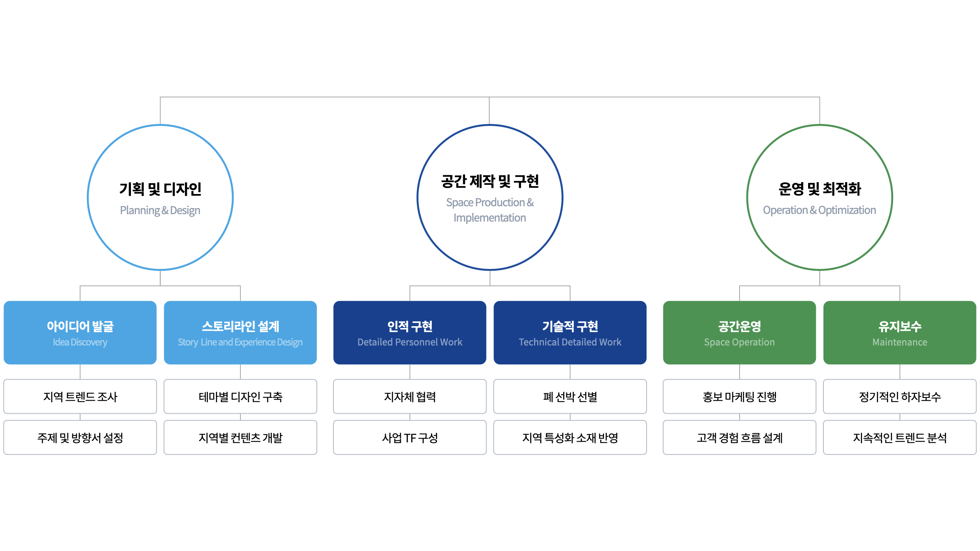Select the 지자체 협력 item
Image resolution: width=980 pixels, height=551 pixels.
(x=410, y=396)
